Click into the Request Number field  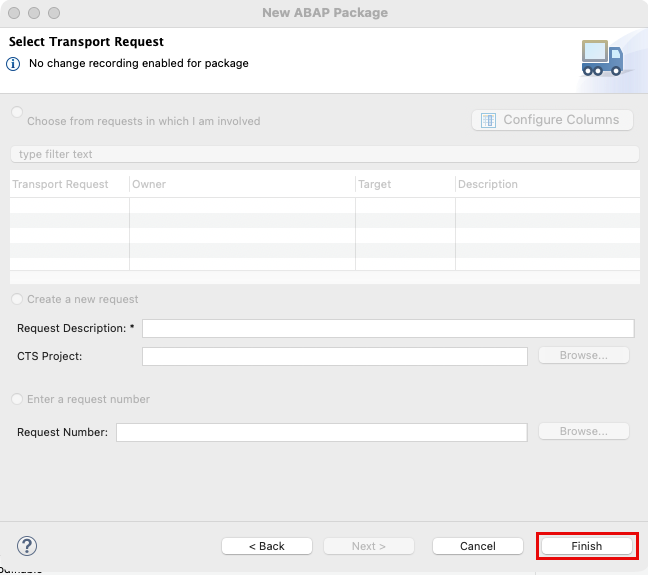(x=322, y=432)
